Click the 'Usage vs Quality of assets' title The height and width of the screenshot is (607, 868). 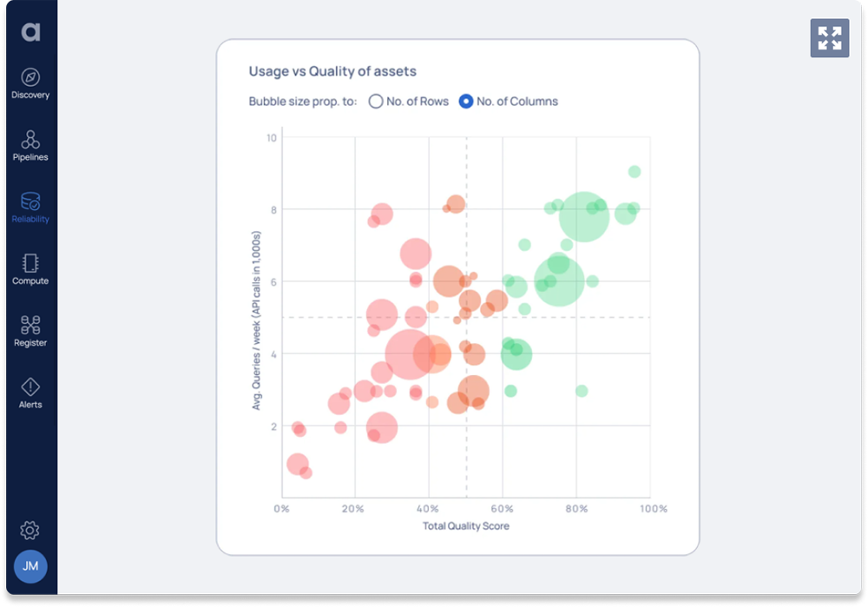pyautogui.click(x=332, y=71)
